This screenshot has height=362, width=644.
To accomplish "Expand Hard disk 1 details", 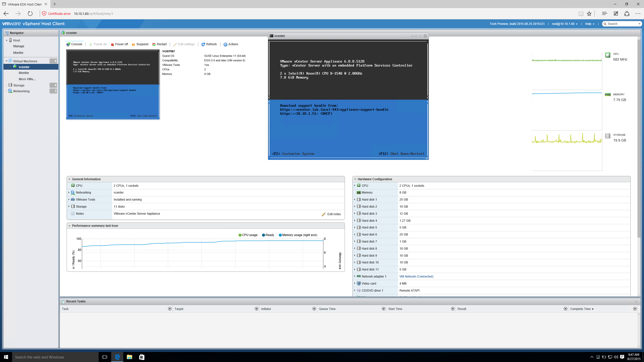I will [x=355, y=199].
